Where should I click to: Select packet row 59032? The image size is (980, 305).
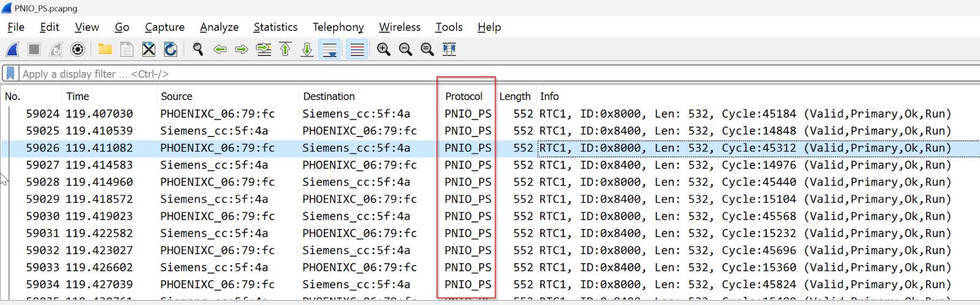(x=490, y=250)
